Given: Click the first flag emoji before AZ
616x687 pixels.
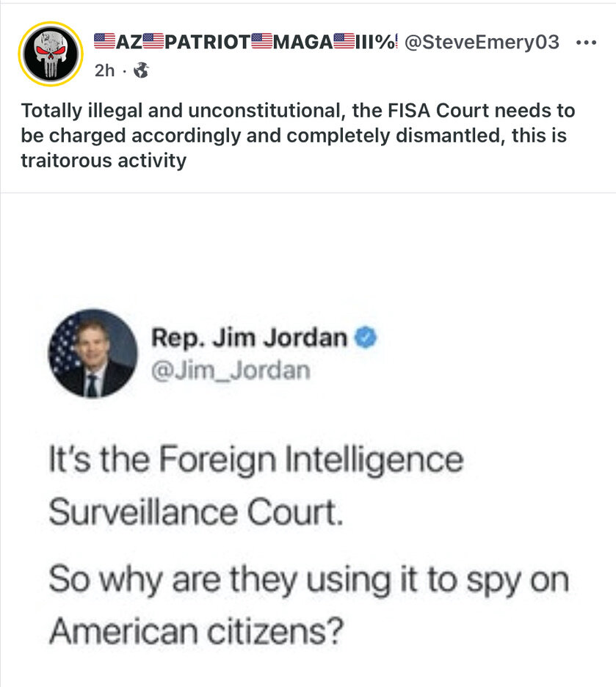Looking at the screenshot, I should [x=105, y=41].
